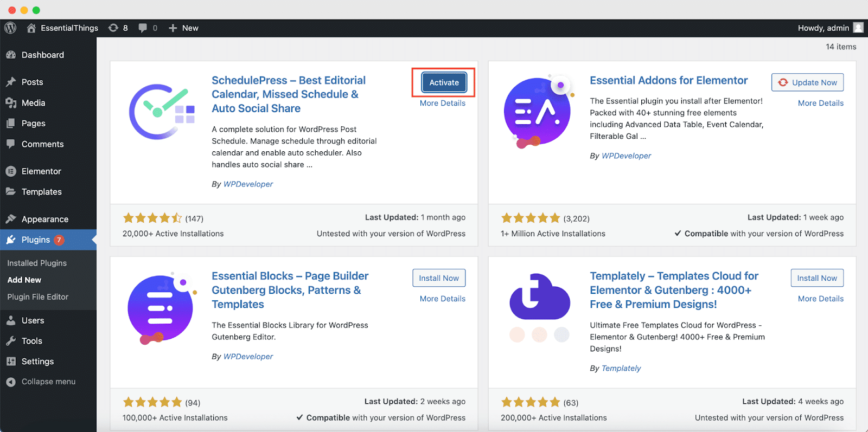This screenshot has width=868, height=432.
Task: Open the Users menu item
Action: (33, 320)
